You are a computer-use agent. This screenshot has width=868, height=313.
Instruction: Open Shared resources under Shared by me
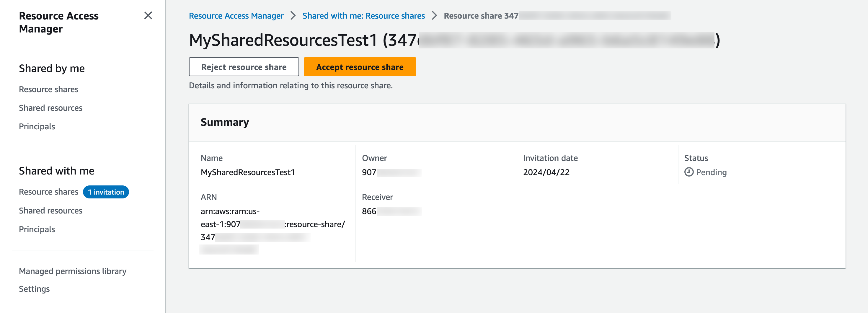tap(50, 108)
